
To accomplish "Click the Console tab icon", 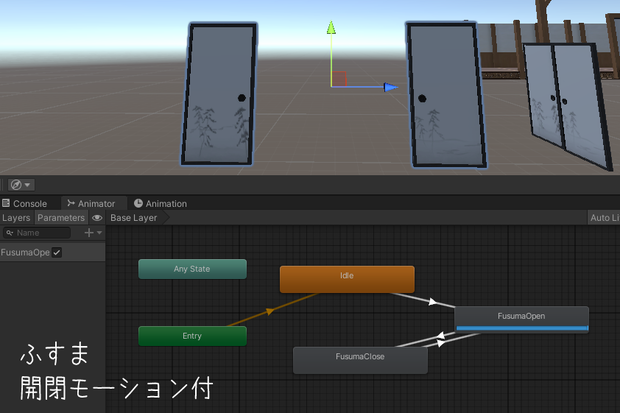I will (6, 203).
